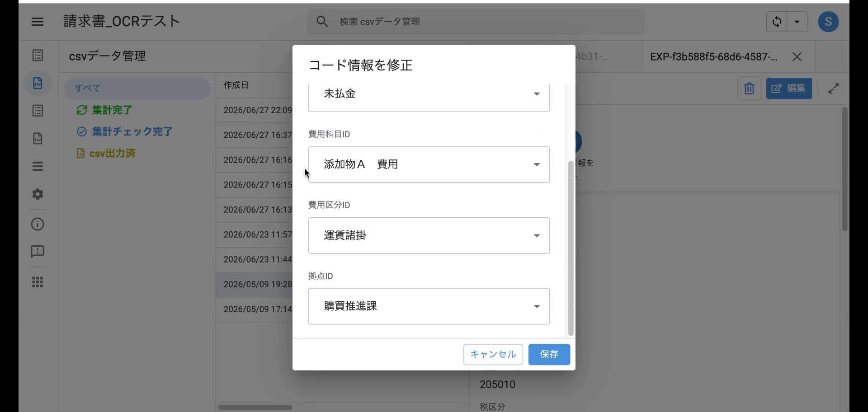
Task: Click the 作成日 column header
Action: point(236,85)
